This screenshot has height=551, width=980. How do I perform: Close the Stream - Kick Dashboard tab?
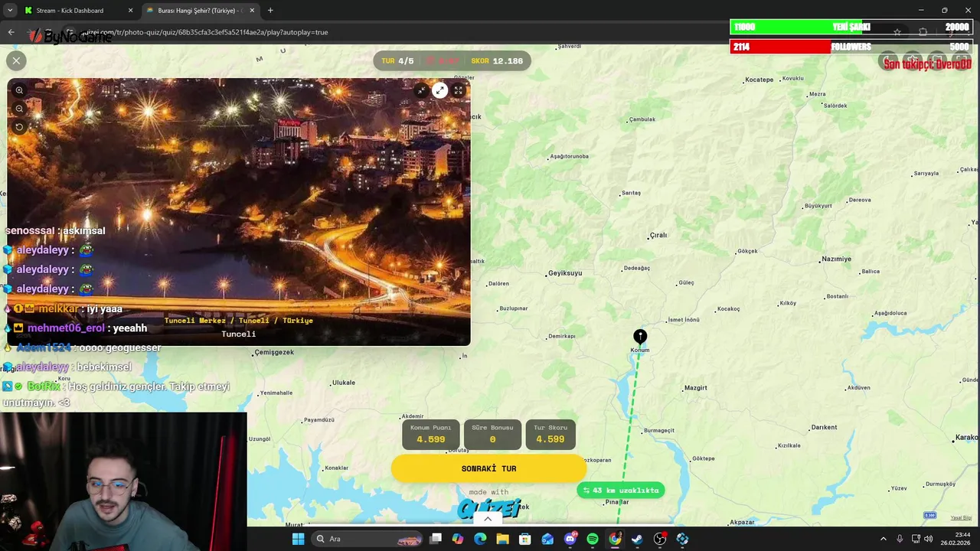[130, 11]
